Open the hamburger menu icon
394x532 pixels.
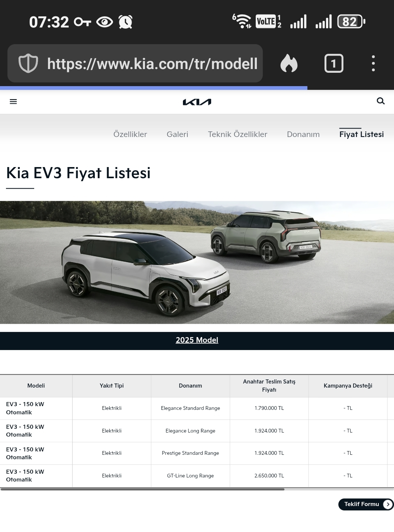tap(13, 101)
